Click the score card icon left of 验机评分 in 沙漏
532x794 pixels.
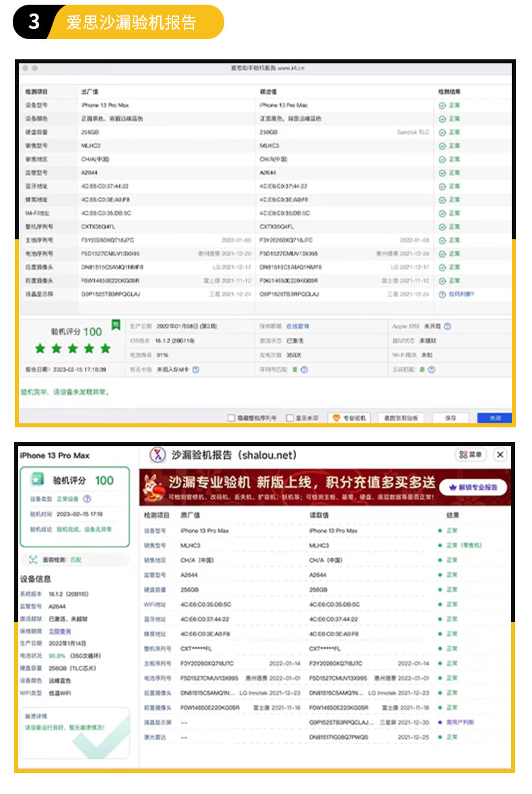pyautogui.click(x=36, y=479)
